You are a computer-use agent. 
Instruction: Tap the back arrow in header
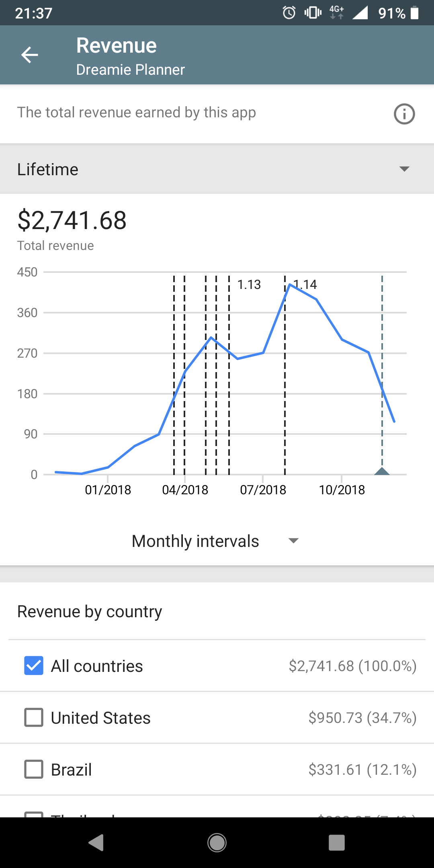point(30,55)
